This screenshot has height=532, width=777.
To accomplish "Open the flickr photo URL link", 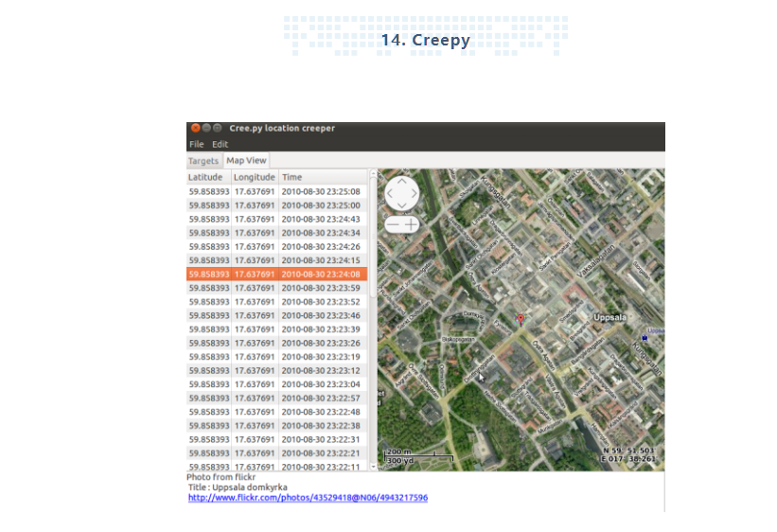I will (x=308, y=498).
